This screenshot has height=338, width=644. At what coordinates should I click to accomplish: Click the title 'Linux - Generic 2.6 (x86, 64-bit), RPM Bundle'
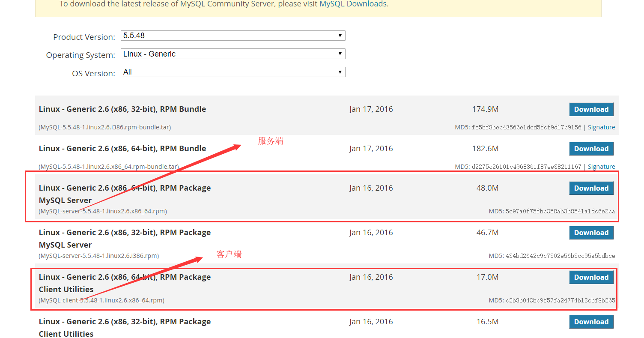click(122, 149)
